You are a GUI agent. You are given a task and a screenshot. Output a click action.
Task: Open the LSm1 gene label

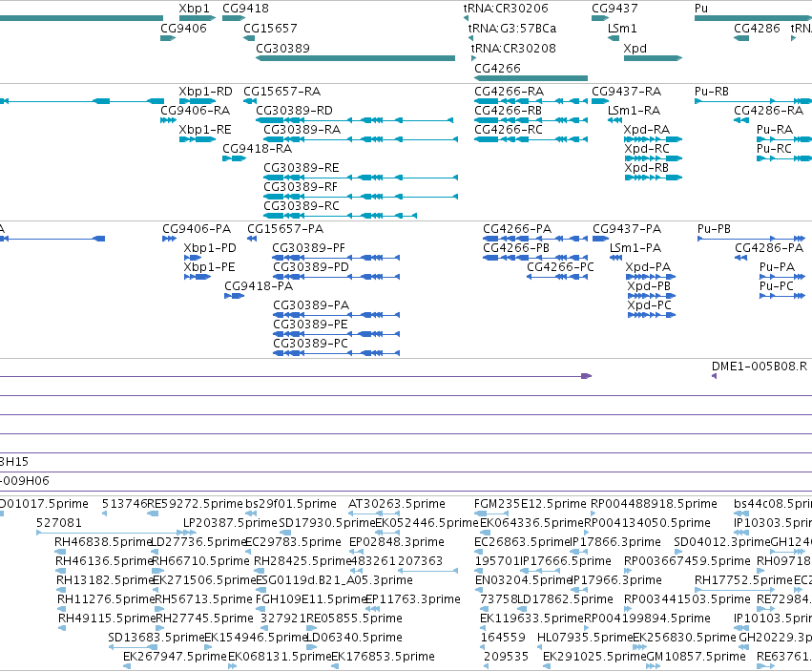point(622,28)
